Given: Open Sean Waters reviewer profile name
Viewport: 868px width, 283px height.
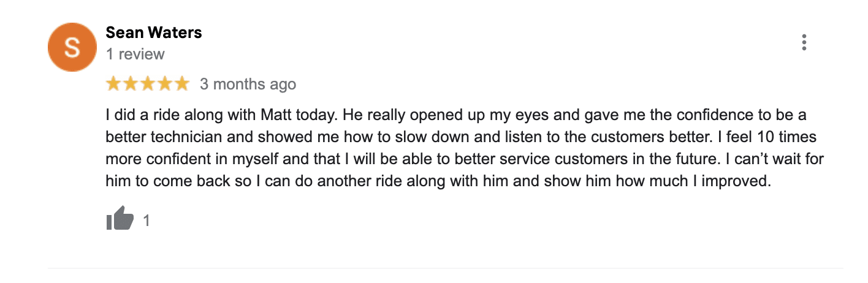Looking at the screenshot, I should tap(154, 32).
